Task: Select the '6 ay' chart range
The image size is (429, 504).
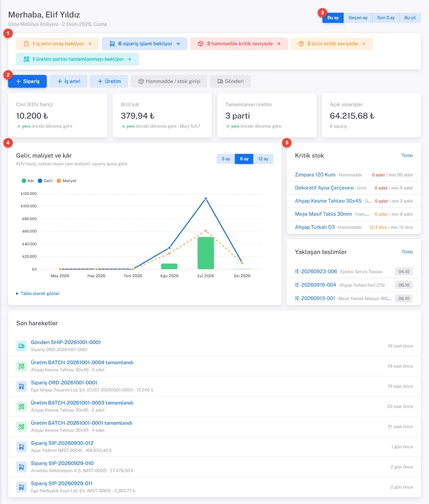Action: 244,159
